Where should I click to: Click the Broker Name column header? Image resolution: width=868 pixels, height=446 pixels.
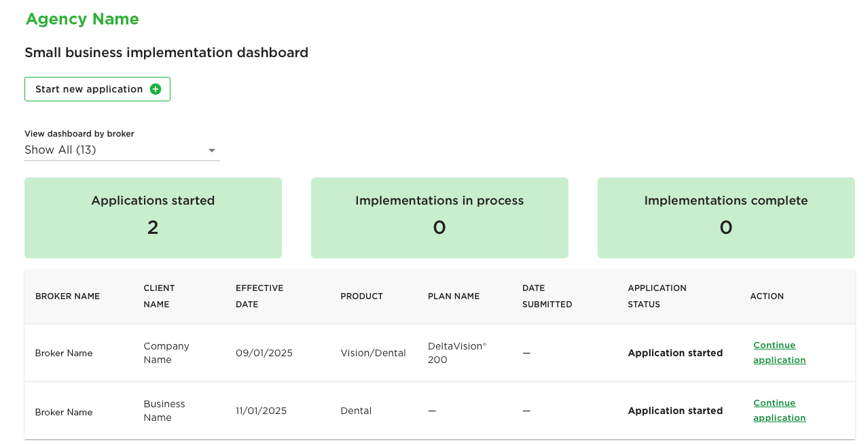tap(67, 296)
